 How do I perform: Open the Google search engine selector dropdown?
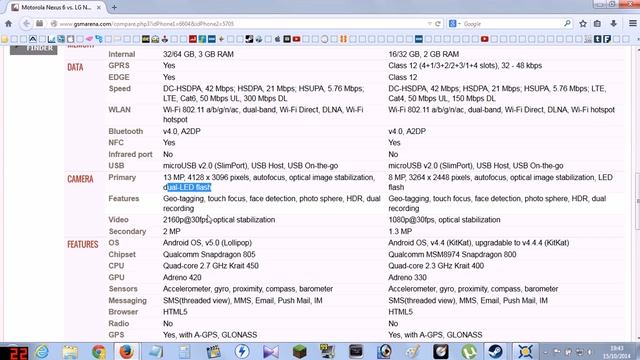coord(455,24)
